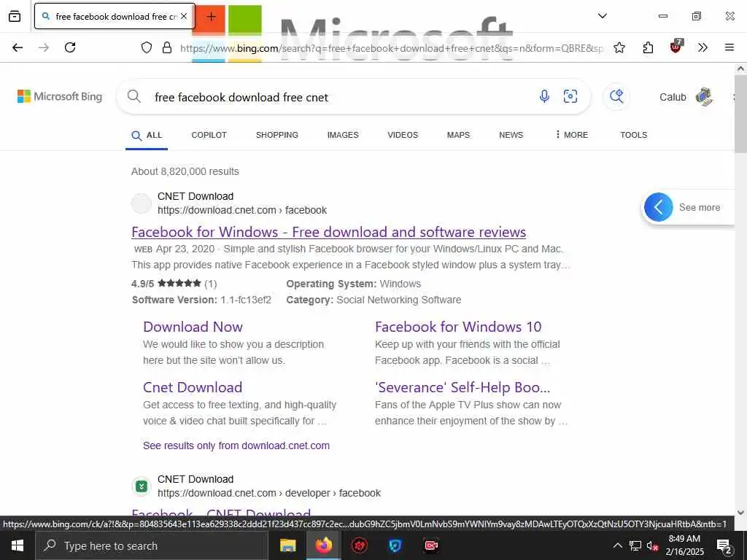Open the blue shield app in the taskbar
The image size is (747, 560).
(x=395, y=545)
